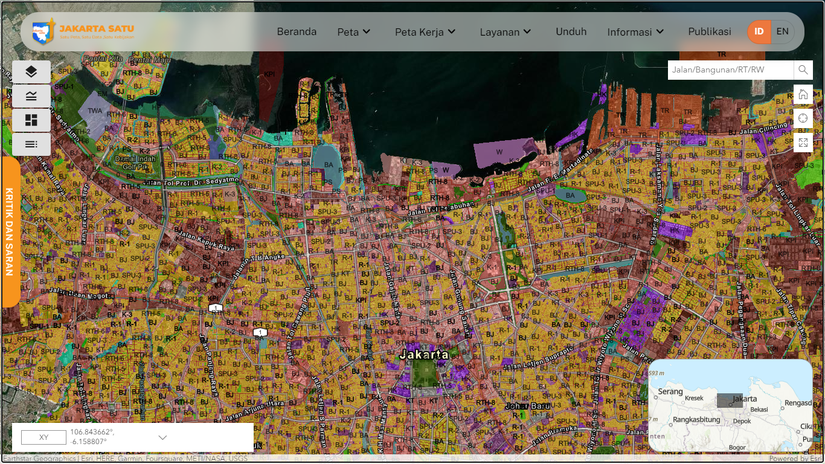Locate my position with crosshair icon
The width and height of the screenshot is (825, 464).
click(x=803, y=118)
